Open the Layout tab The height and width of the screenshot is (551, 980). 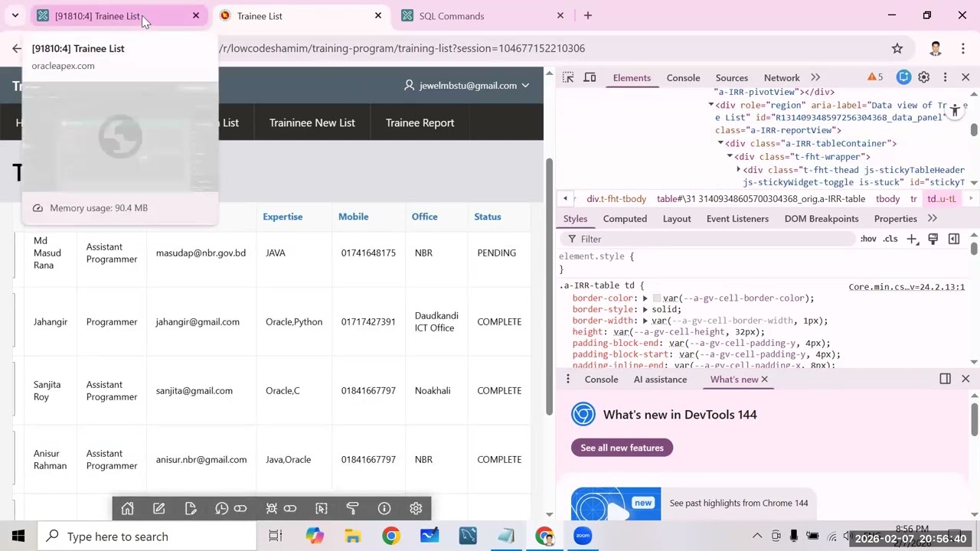(x=677, y=219)
